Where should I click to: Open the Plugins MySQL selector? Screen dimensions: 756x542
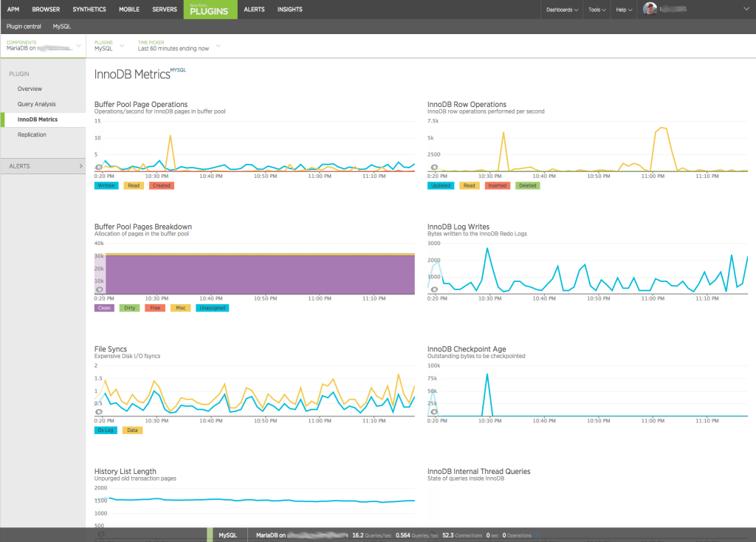[109, 46]
